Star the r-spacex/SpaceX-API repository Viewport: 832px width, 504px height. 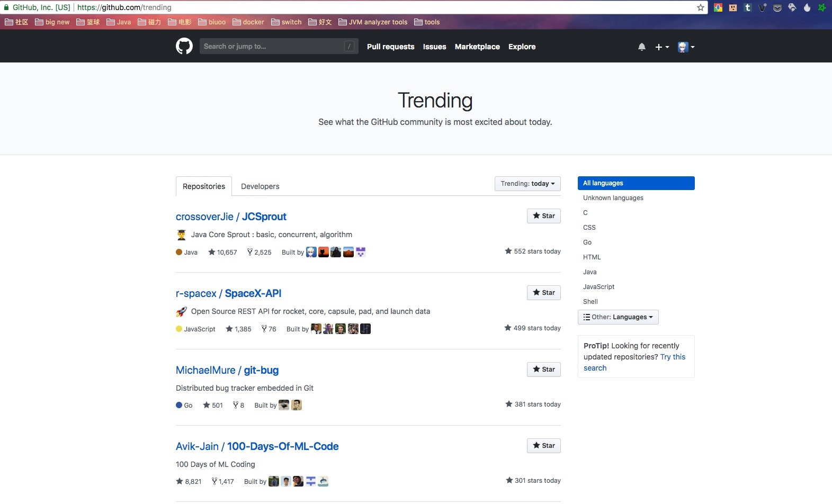pos(544,293)
